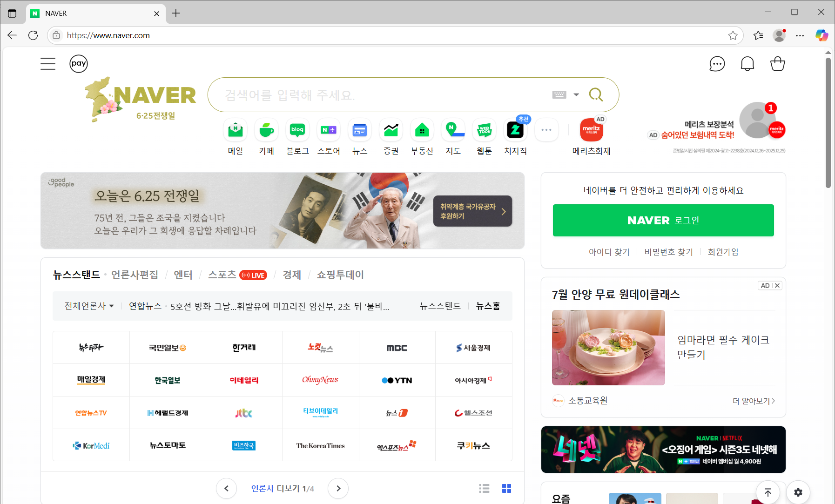Screen dimensions: 835x504
Task: Open a new browser tab
Action: coord(176,13)
